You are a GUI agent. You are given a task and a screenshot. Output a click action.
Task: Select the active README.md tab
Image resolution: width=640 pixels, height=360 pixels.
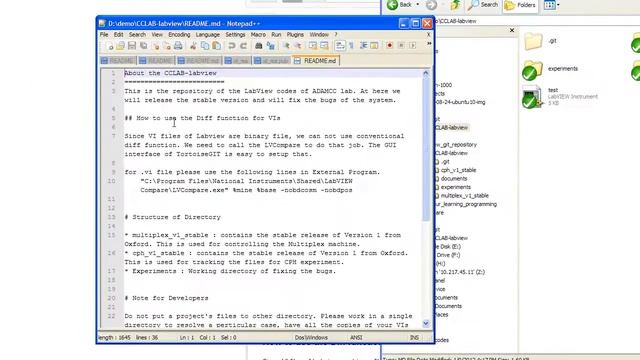(x=316, y=61)
